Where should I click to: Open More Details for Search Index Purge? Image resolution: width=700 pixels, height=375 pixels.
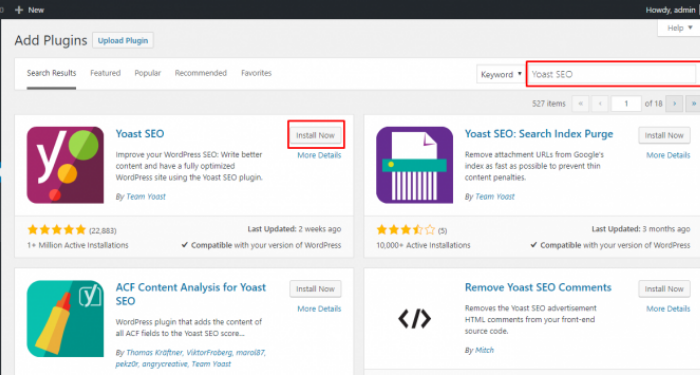pyautogui.click(x=668, y=155)
